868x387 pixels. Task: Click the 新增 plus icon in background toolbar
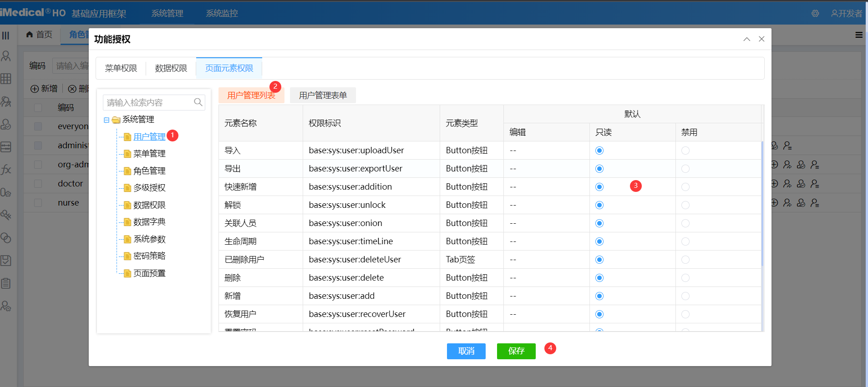35,89
